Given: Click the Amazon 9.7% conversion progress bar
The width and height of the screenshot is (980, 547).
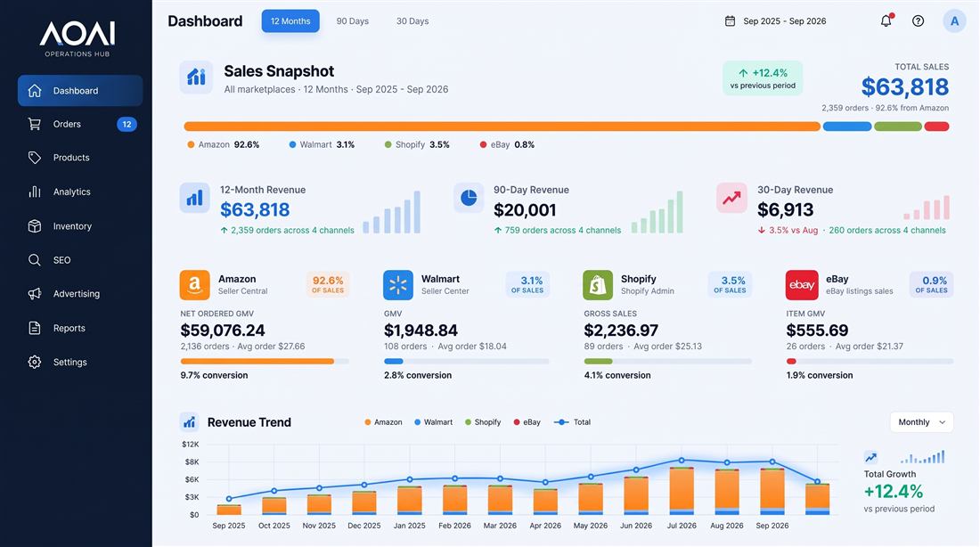Looking at the screenshot, I should pyautogui.click(x=265, y=362).
